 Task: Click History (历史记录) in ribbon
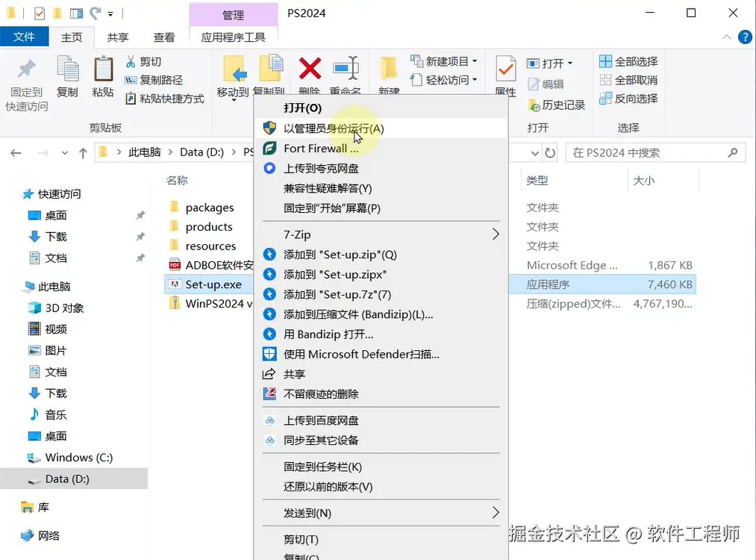pos(557,105)
